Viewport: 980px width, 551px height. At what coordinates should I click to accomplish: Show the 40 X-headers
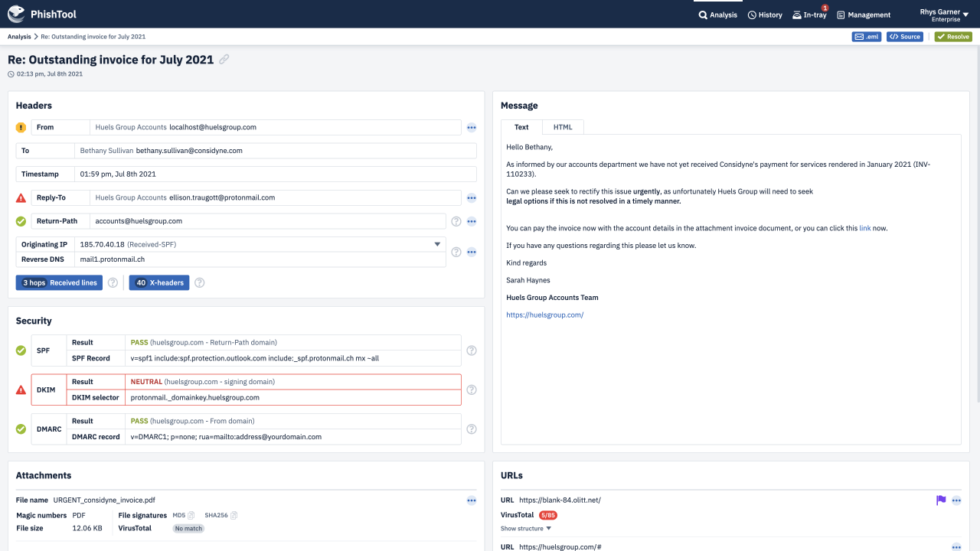pyautogui.click(x=158, y=283)
